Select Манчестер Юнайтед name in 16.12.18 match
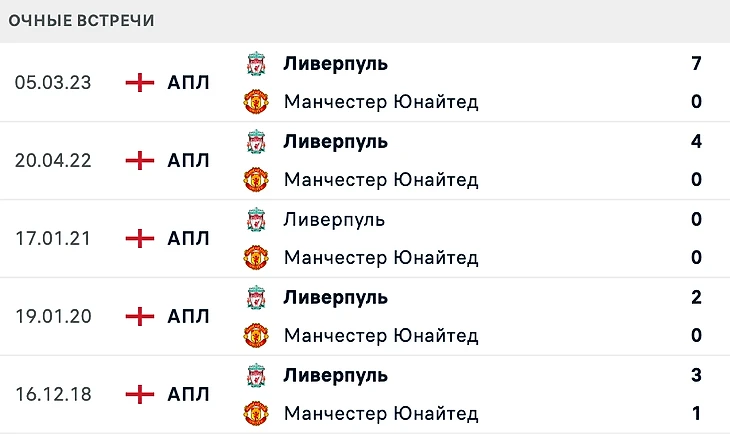Viewport: 730px width, 434px height. (381, 414)
